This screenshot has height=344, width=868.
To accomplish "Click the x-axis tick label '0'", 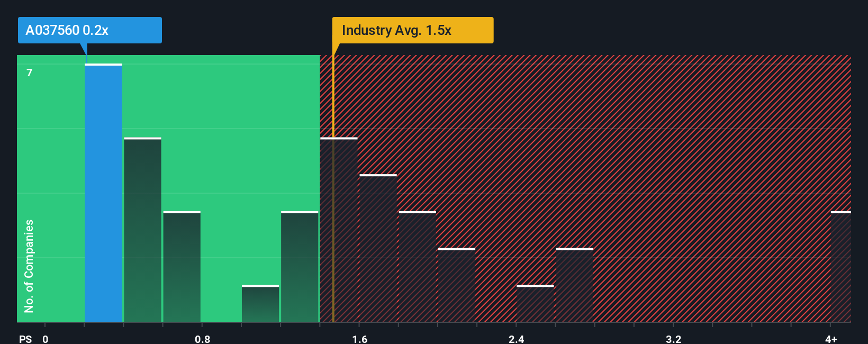I will [46, 339].
